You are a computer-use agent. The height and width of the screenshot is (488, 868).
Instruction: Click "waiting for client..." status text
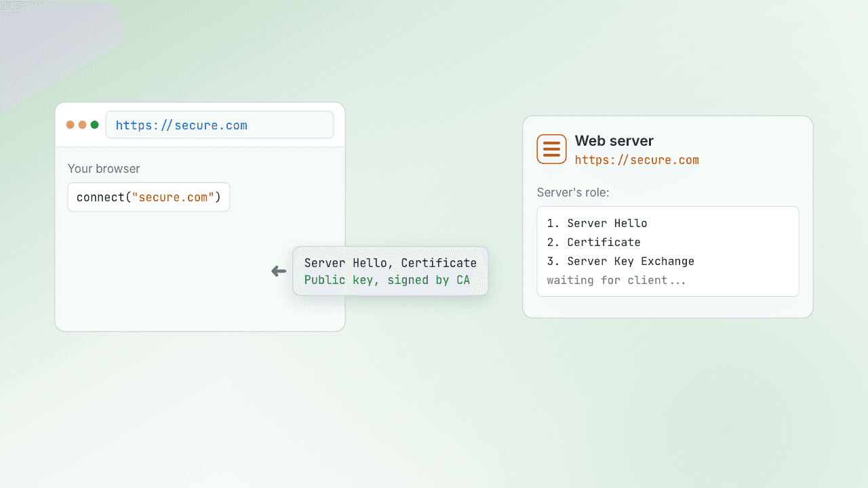(x=616, y=280)
